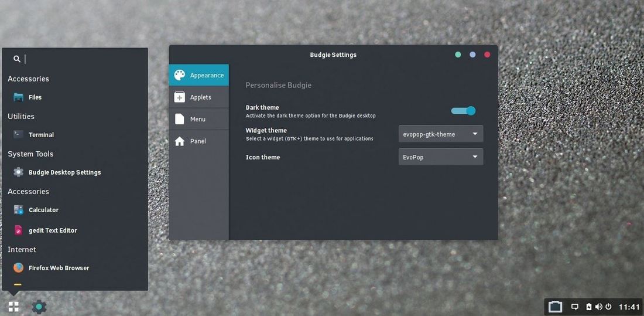
Task: Click the blue window control button
Action: (x=472, y=55)
